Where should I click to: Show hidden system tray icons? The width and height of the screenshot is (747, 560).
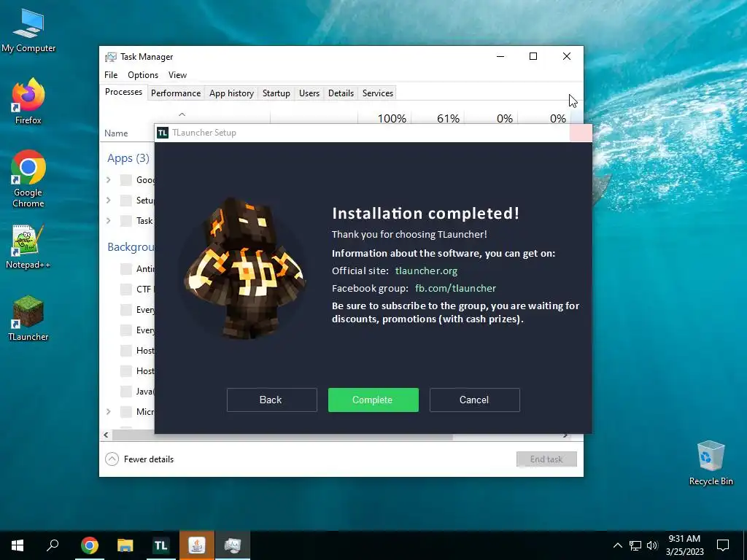click(617, 545)
